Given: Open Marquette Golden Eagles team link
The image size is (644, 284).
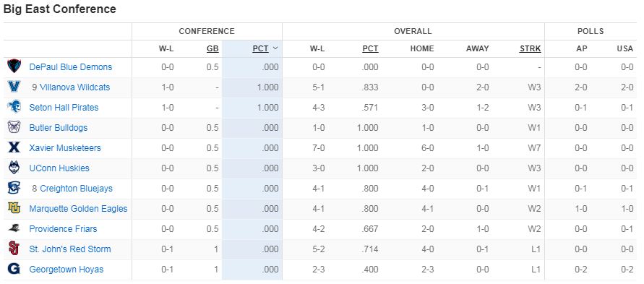Looking at the screenshot, I should point(78,209).
